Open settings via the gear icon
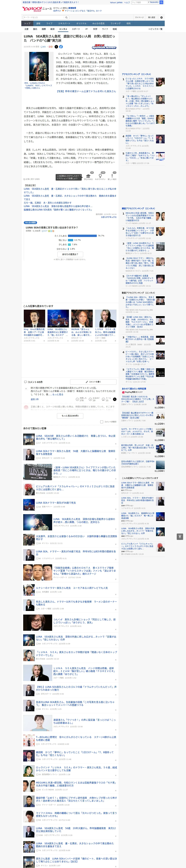 click(161, 18)
